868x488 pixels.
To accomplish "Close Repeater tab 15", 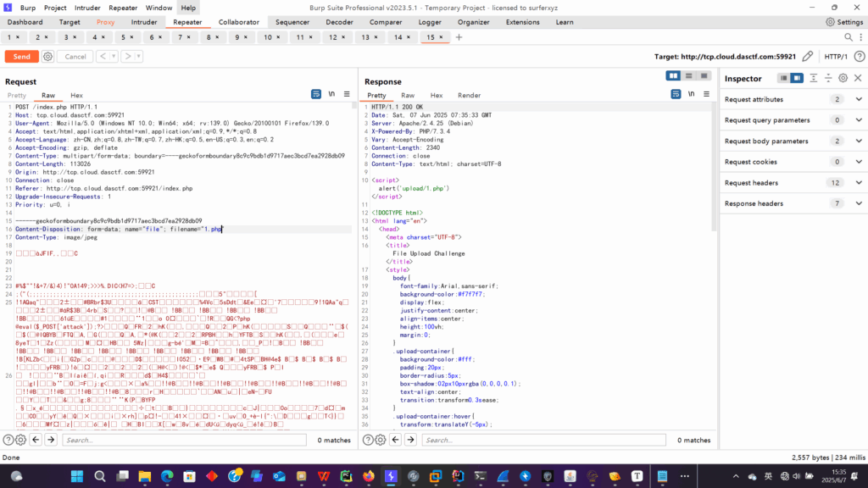I will (x=441, y=37).
